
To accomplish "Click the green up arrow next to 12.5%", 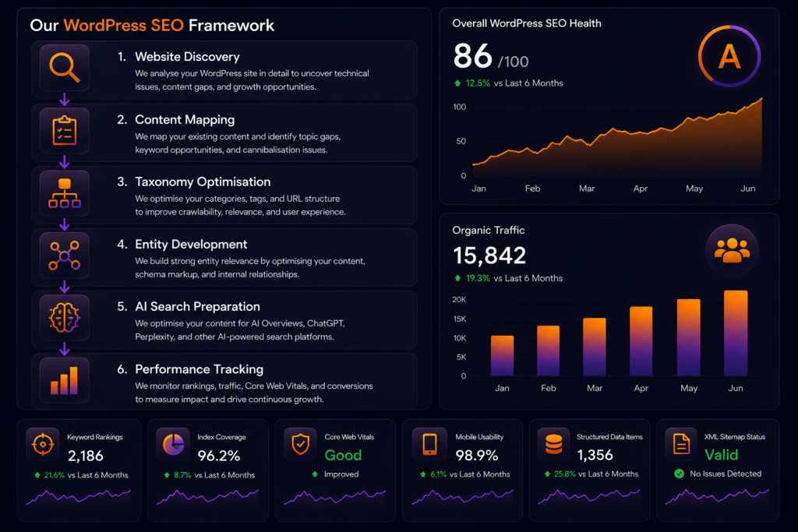I will [457, 83].
